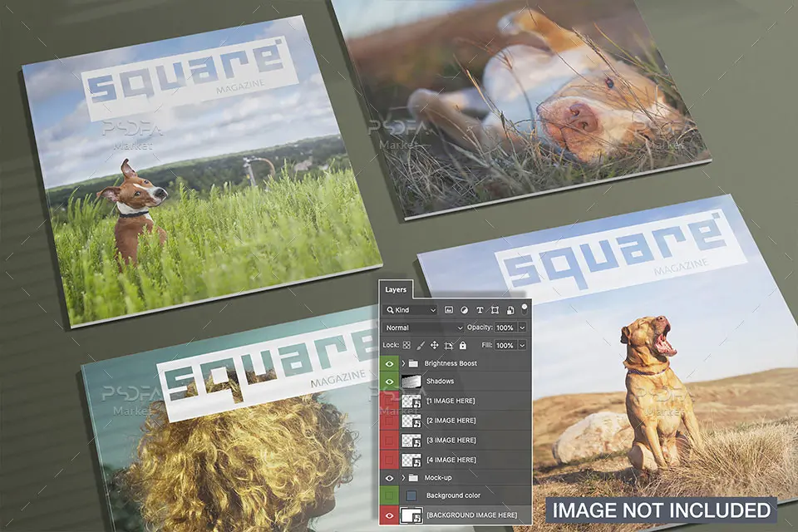Toggle layer filtering on/off switch
This screenshot has width=798, height=532.
click(x=525, y=308)
